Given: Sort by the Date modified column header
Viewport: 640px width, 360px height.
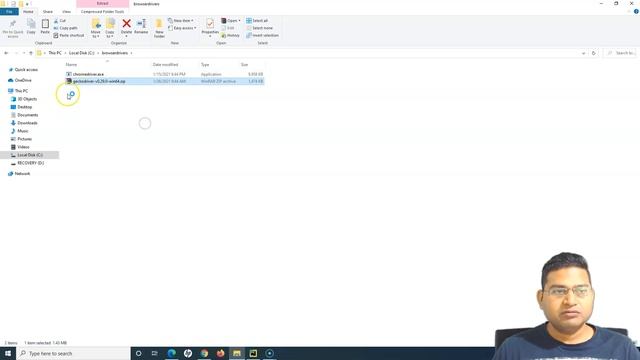Looking at the screenshot, I should (165, 64).
